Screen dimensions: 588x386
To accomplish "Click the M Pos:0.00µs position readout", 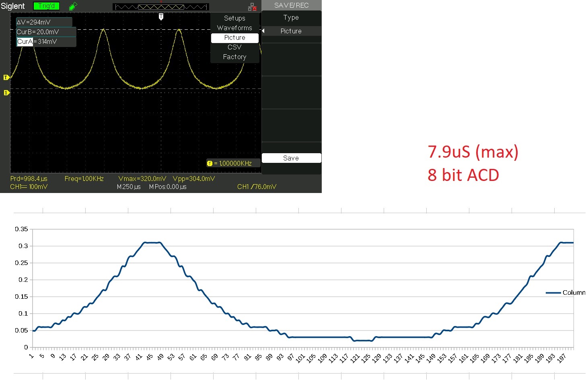I will tap(168, 187).
